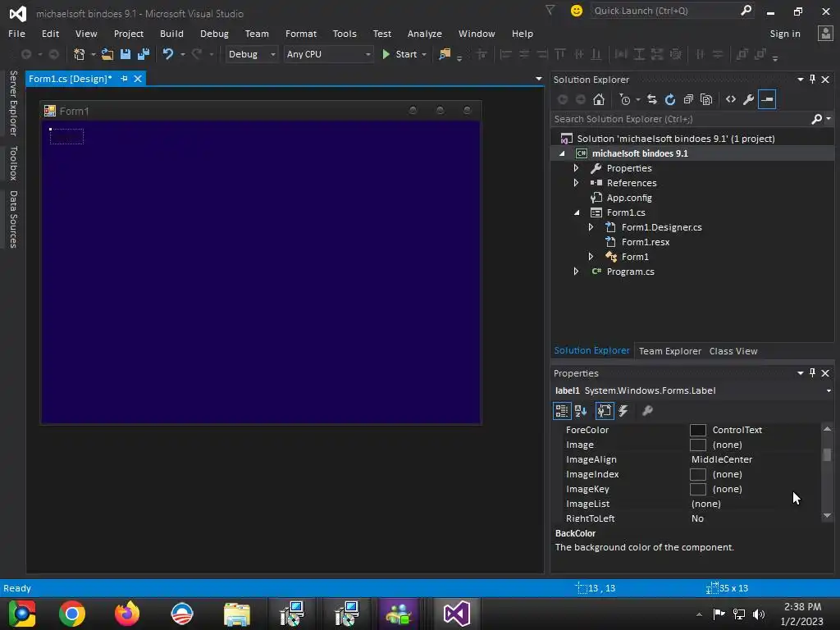The height and width of the screenshot is (630, 840).
Task: Open File Explorer from the taskbar
Action: click(x=237, y=614)
